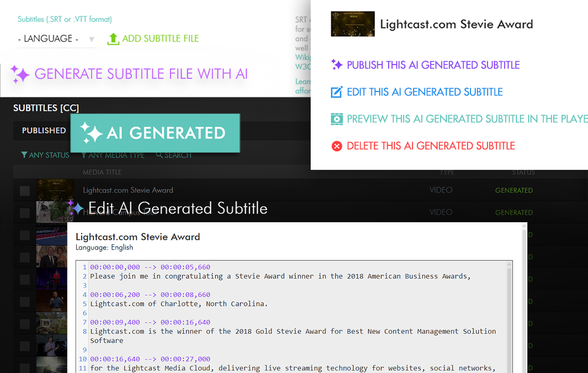
Task: Click the Search magnifier icon
Action: [159, 155]
